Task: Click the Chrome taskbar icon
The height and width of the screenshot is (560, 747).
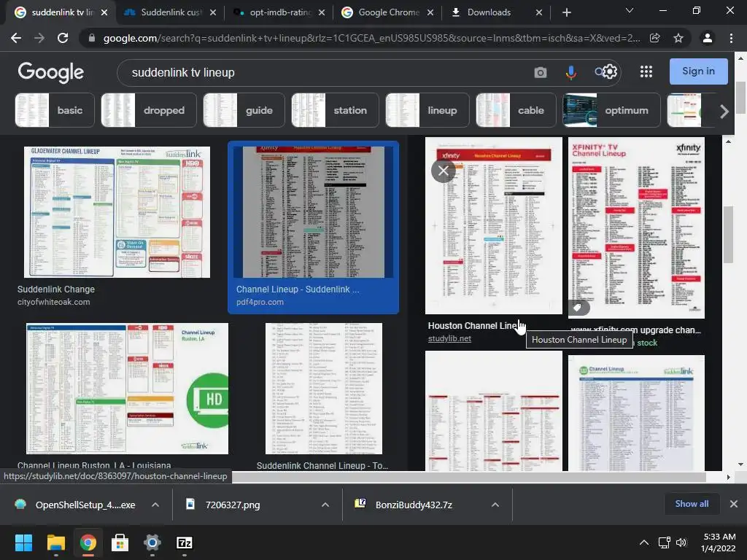Action: [x=88, y=542]
